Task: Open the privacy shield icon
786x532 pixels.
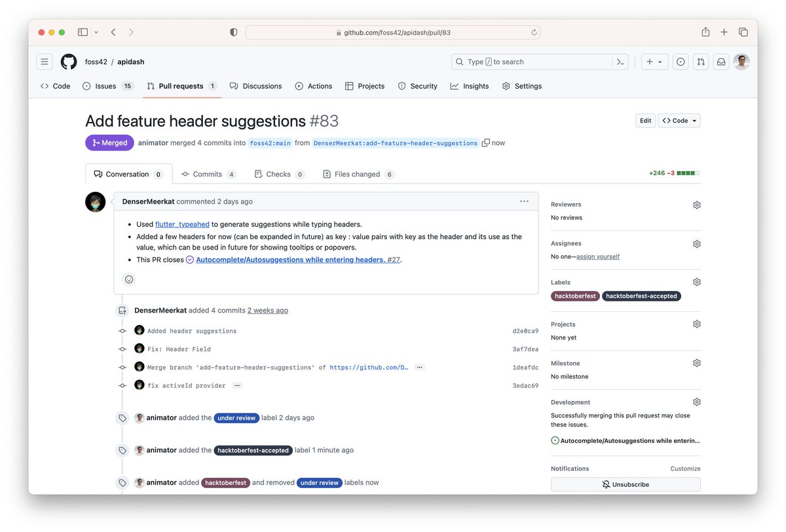Action: point(233,32)
